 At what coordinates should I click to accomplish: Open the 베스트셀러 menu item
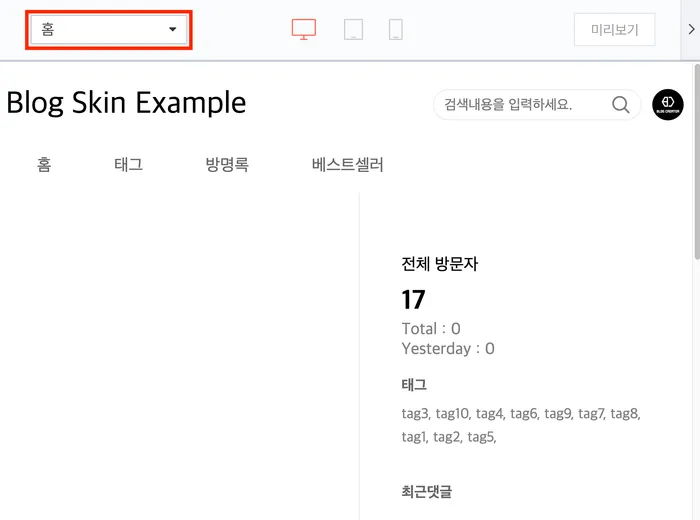[x=347, y=164]
